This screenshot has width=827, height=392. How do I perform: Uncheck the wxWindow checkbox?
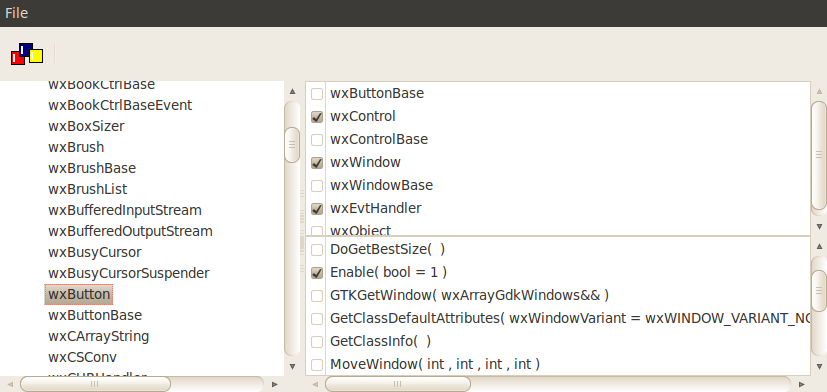317,162
